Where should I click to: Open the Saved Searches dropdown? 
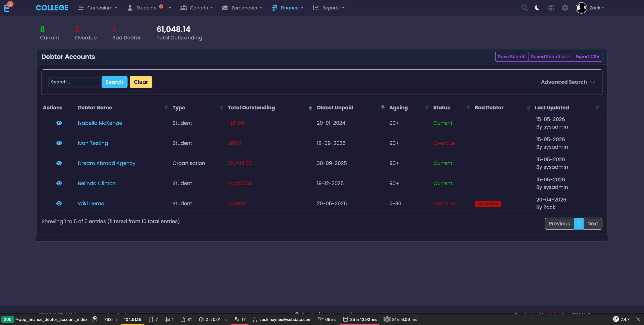point(550,57)
